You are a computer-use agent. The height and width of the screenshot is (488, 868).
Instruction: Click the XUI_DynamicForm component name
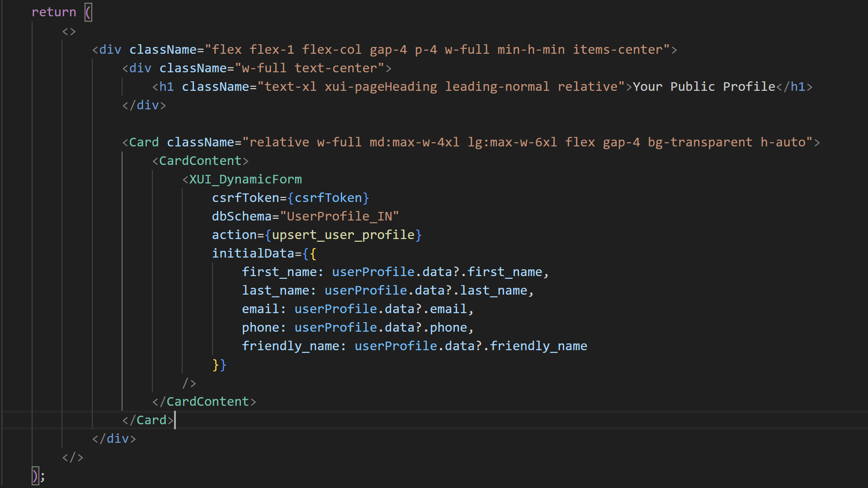pyautogui.click(x=245, y=179)
